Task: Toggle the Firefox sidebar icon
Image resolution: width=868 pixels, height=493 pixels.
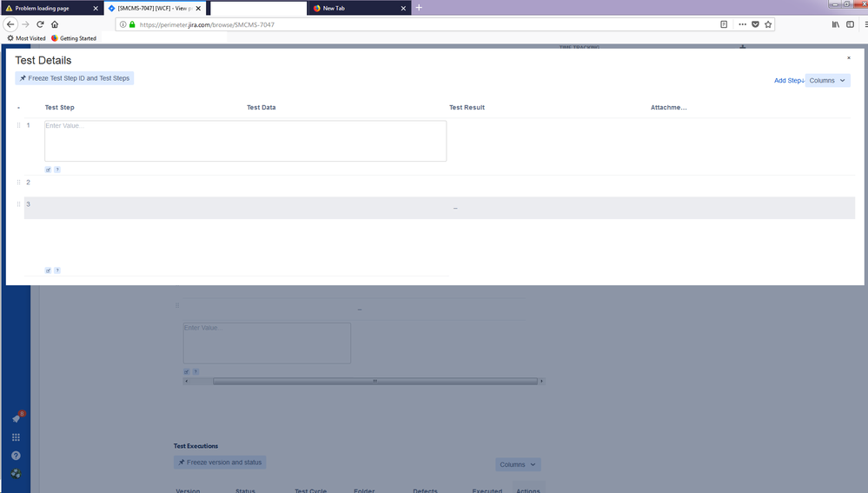Action: click(851, 24)
